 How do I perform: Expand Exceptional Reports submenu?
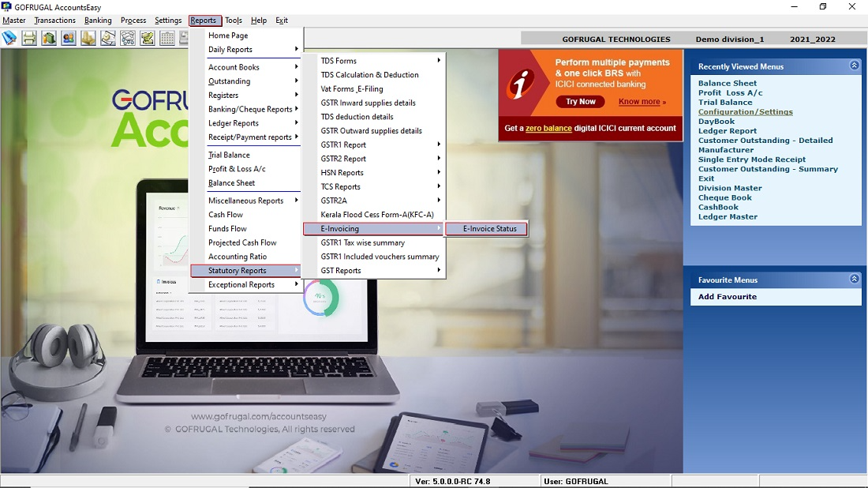coord(245,285)
